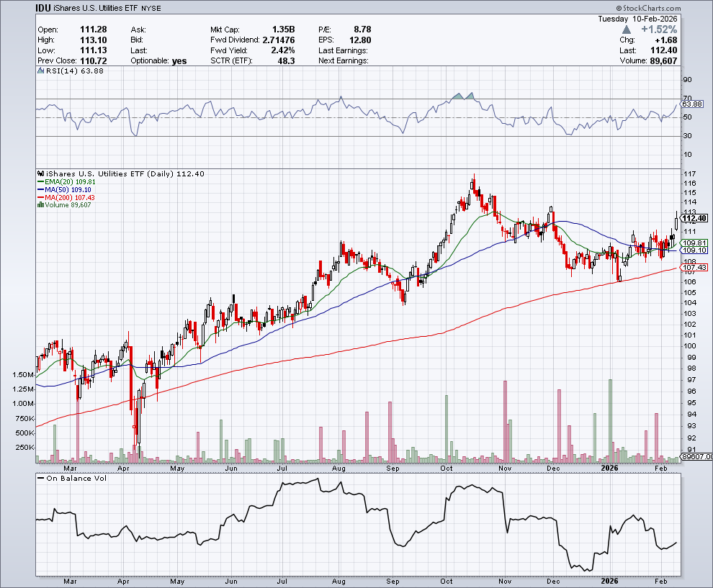Click the Optionable yes value
Screen dimensions: 713x588
[179, 61]
